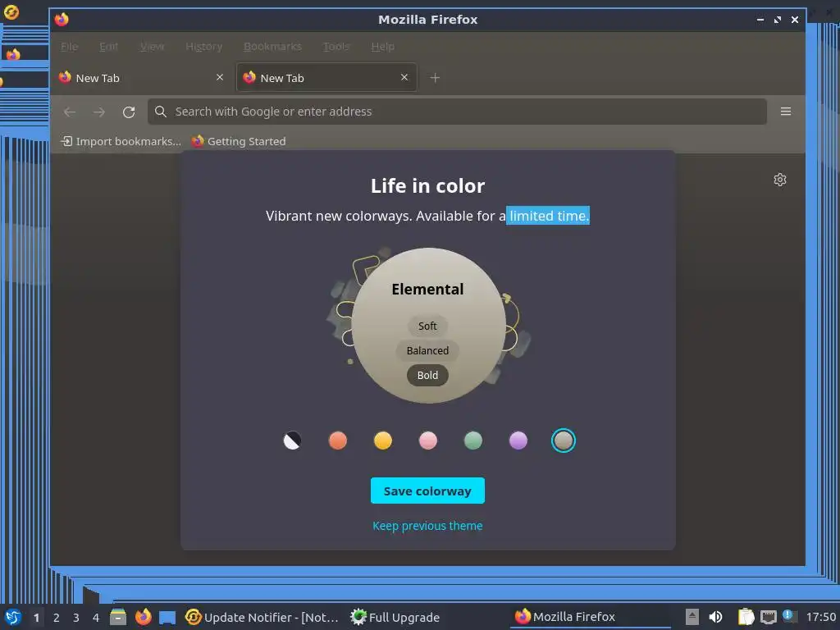
Task: Launch the file manager from taskbar
Action: [x=118, y=617]
